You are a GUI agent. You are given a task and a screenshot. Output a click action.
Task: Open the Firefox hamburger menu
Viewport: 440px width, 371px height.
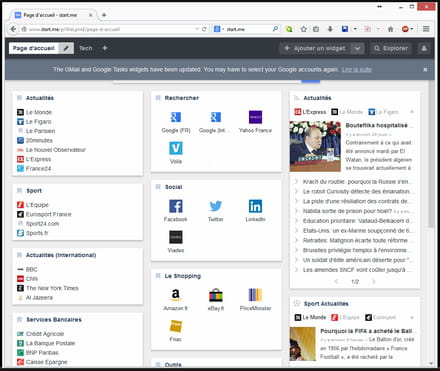point(426,29)
